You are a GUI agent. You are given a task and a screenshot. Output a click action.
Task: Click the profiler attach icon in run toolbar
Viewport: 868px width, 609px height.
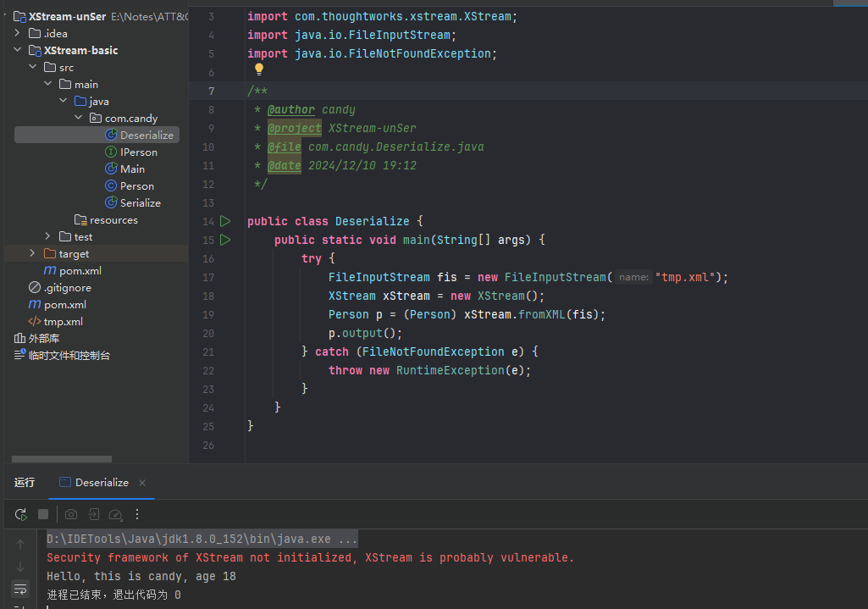[x=116, y=514]
